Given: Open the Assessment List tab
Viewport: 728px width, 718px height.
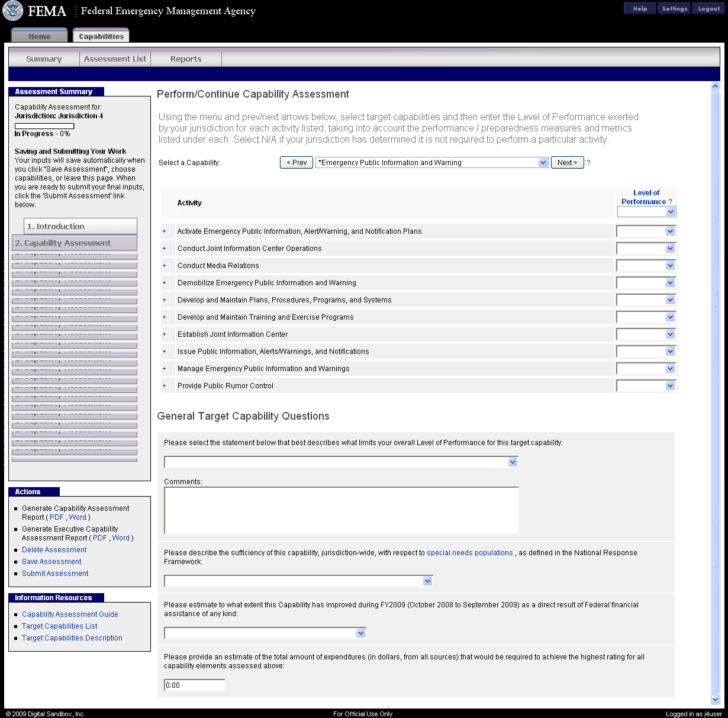Looking at the screenshot, I should [115, 59].
